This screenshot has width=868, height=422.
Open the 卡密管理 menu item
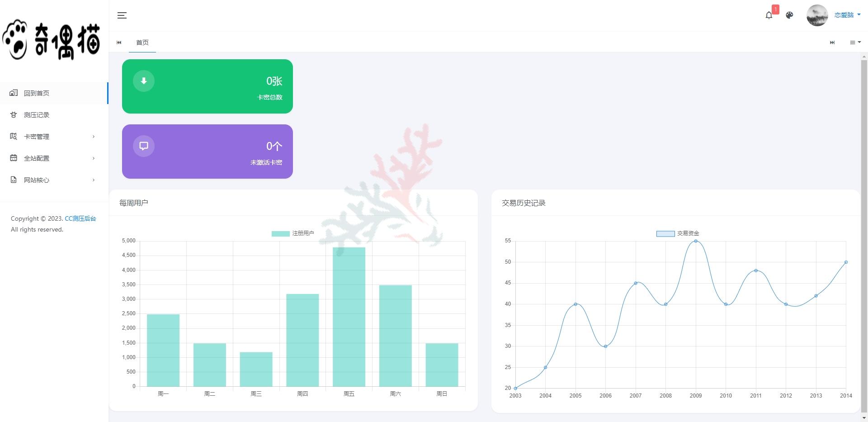pyautogui.click(x=54, y=137)
